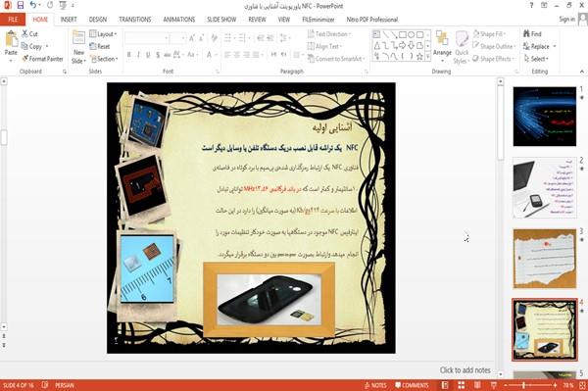
Task: Increase font size icon
Action: (192, 38)
